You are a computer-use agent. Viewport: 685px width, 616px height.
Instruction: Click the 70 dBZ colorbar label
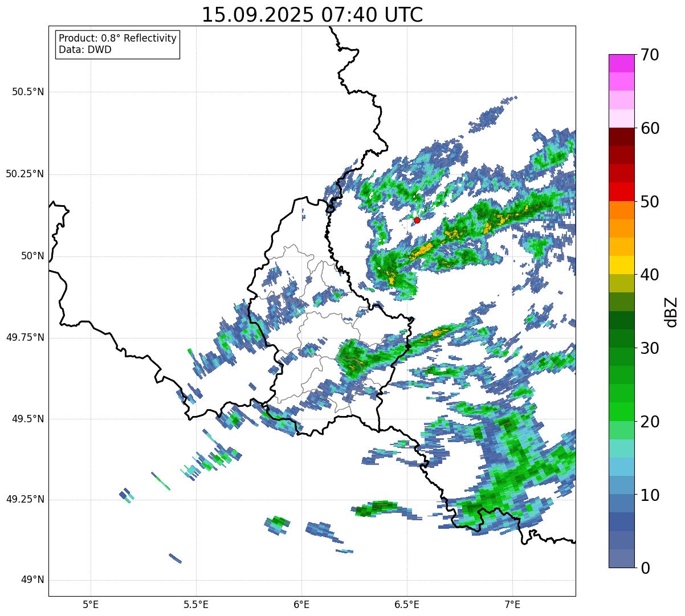(x=650, y=55)
